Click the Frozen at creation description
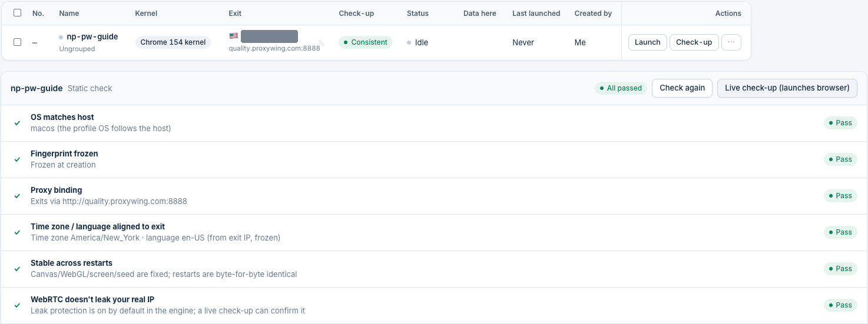This screenshot has width=868, height=324. (x=63, y=165)
